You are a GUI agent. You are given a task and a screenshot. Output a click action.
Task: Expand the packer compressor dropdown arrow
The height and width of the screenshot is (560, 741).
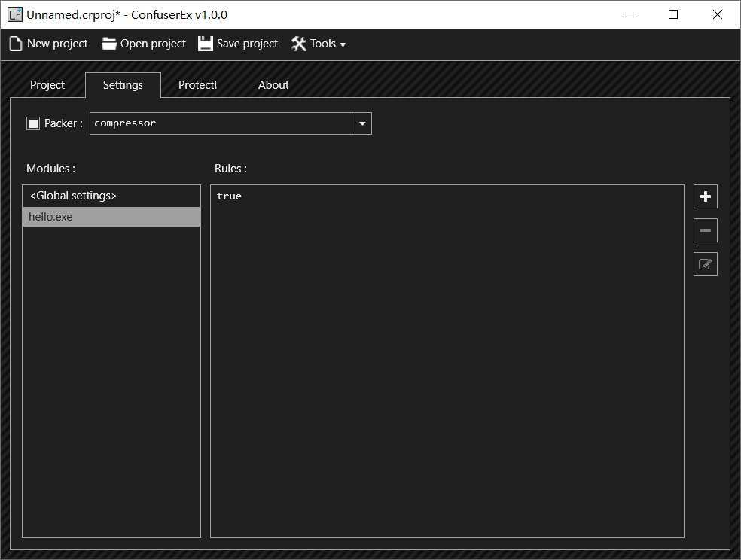[363, 123]
